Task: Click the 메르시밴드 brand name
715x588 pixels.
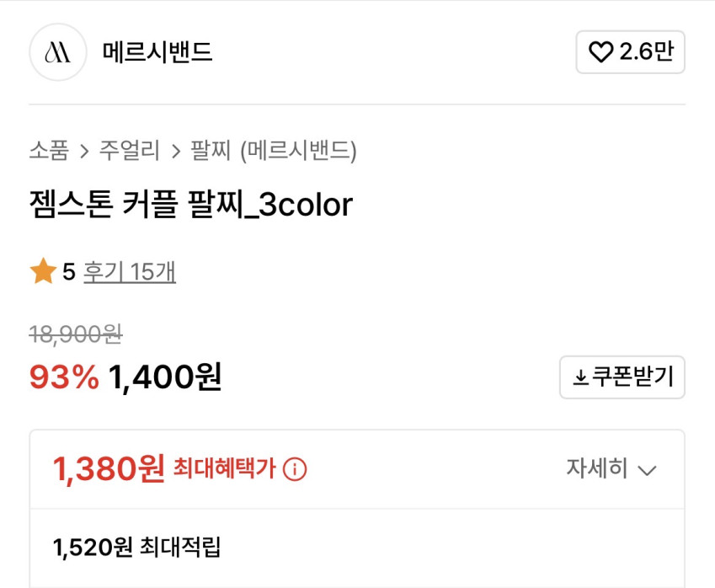Action: pyautogui.click(x=157, y=52)
